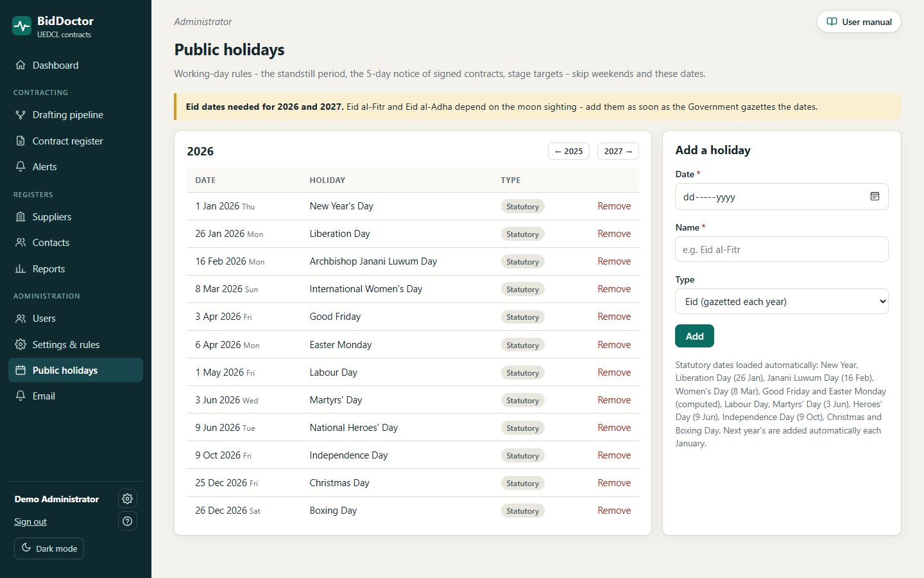Click the Users people icon

(x=21, y=318)
